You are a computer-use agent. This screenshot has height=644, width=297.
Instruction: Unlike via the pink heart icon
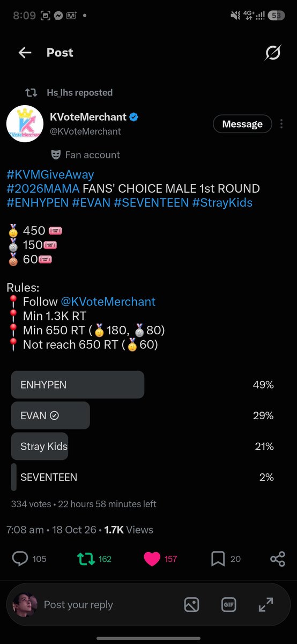click(152, 559)
